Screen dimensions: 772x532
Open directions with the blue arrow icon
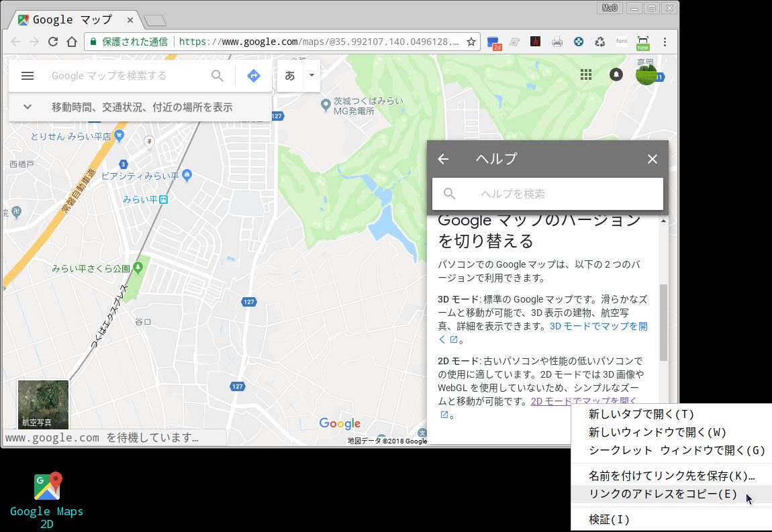pos(254,76)
